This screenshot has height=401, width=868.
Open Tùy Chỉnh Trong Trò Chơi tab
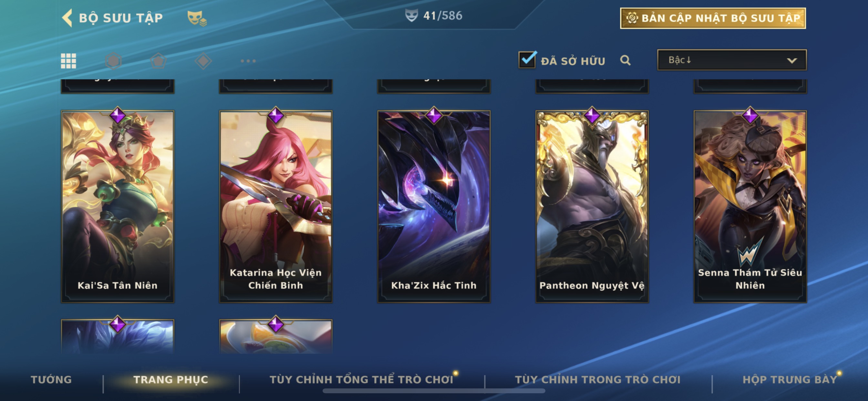pyautogui.click(x=598, y=380)
